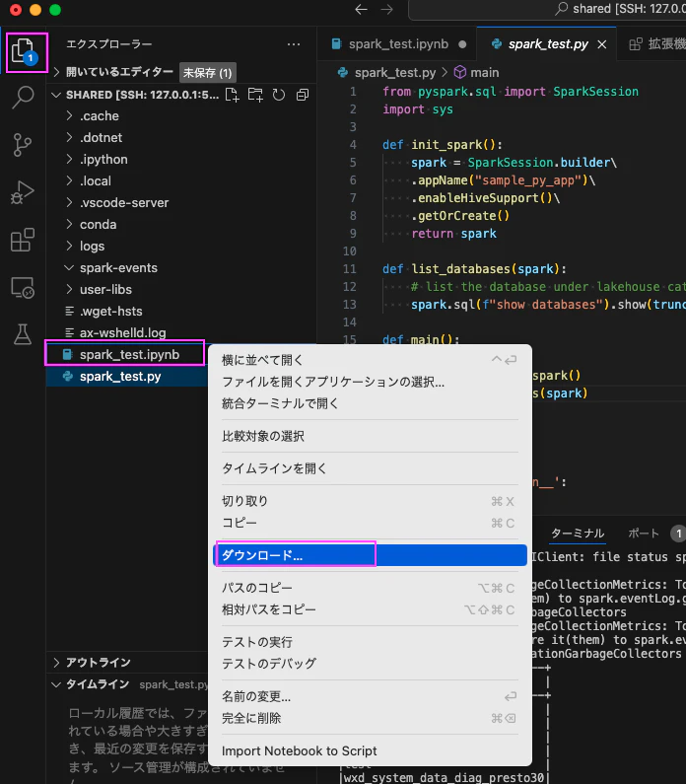Open the Testing flask icon
The width and height of the screenshot is (686, 784).
coord(23,334)
